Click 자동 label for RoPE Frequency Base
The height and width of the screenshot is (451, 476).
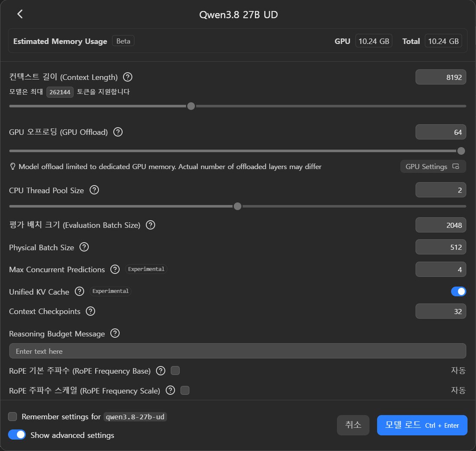click(x=458, y=370)
